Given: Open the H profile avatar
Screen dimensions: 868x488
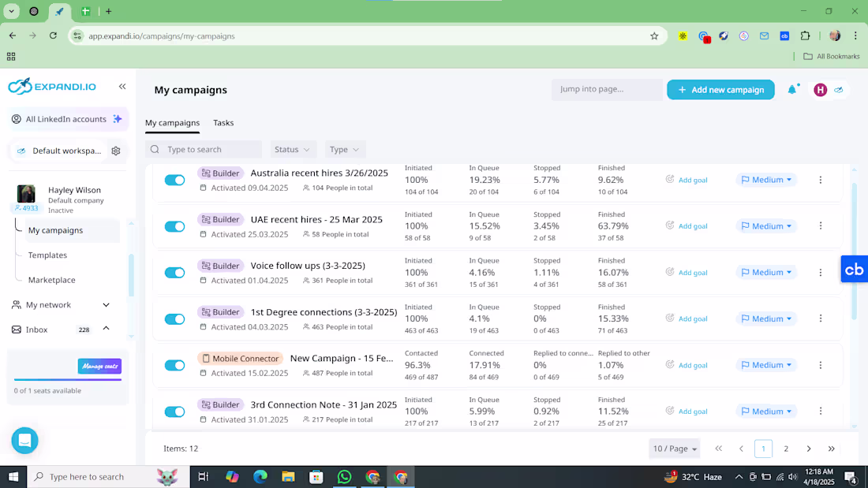Looking at the screenshot, I should pos(821,90).
